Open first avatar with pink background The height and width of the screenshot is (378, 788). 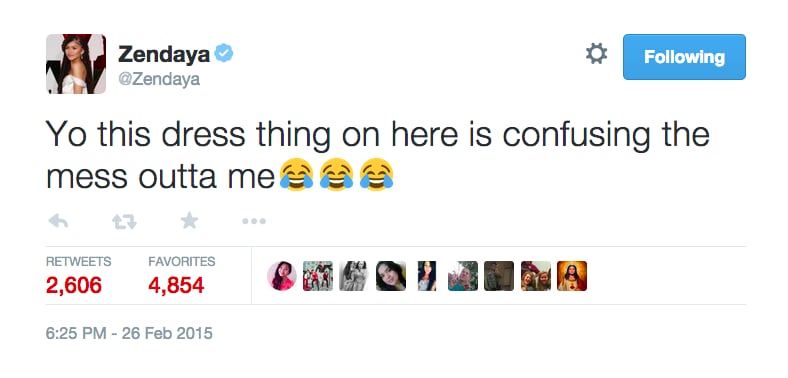pyautogui.click(x=281, y=276)
